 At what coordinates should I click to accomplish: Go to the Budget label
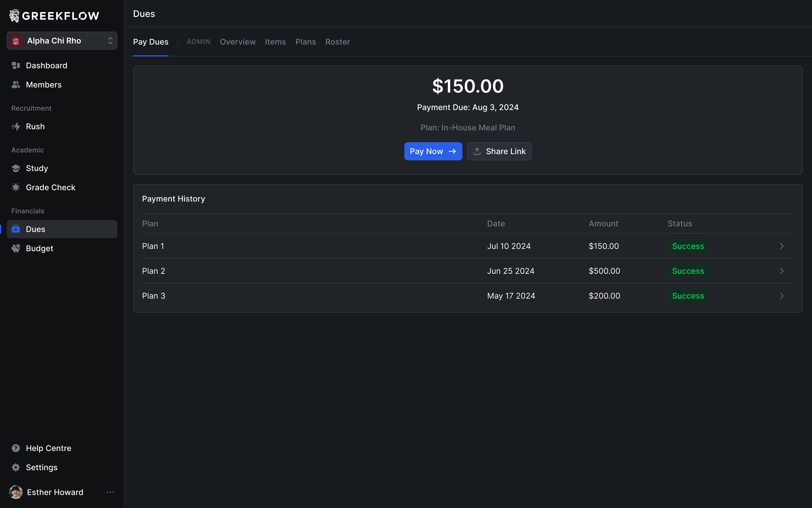coord(39,248)
